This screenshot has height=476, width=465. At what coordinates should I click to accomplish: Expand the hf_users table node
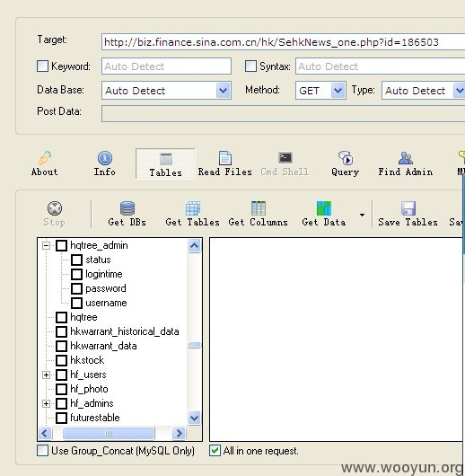46,375
